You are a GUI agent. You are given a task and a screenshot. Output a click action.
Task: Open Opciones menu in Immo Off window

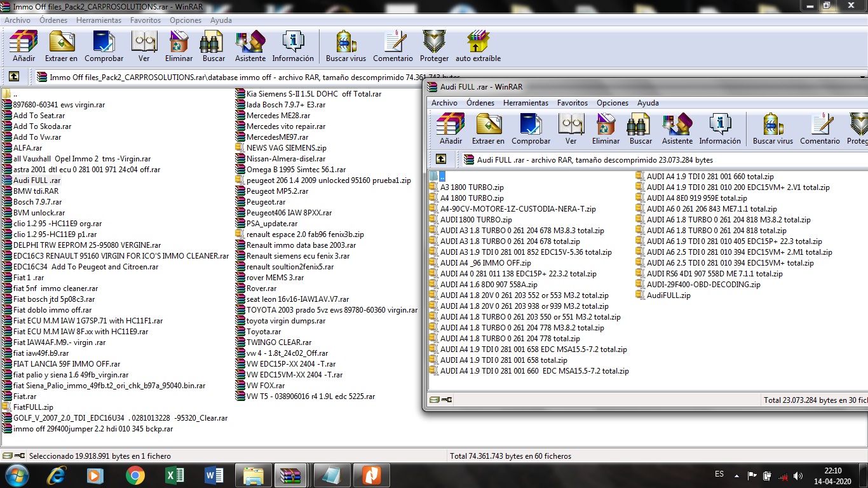point(186,20)
